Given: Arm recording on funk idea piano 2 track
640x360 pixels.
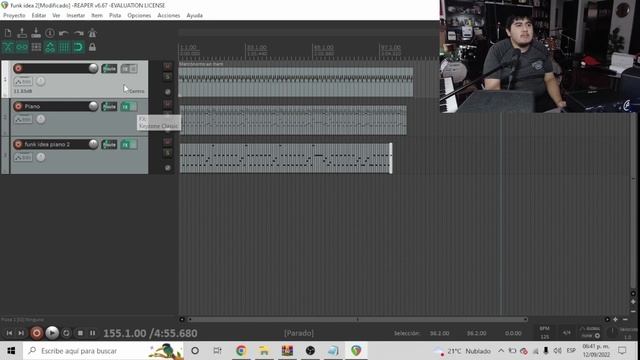Looking at the screenshot, I should click(x=18, y=144).
